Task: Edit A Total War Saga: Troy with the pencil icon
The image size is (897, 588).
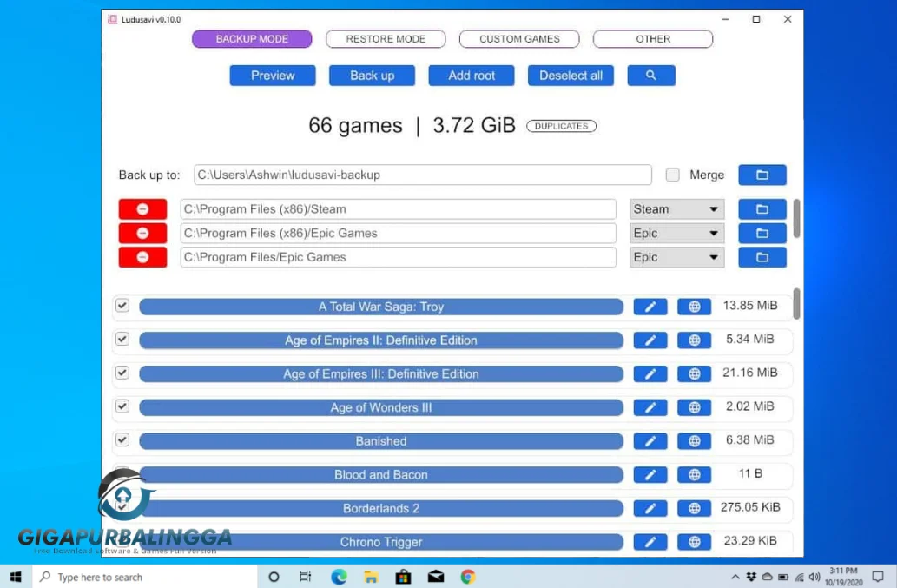Action: [650, 307]
